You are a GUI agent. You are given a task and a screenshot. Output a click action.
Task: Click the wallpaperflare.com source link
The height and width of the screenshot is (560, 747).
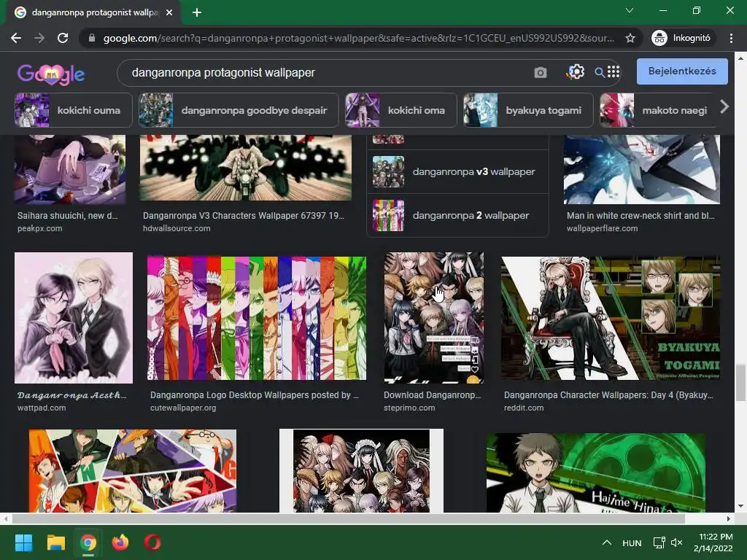[602, 228]
